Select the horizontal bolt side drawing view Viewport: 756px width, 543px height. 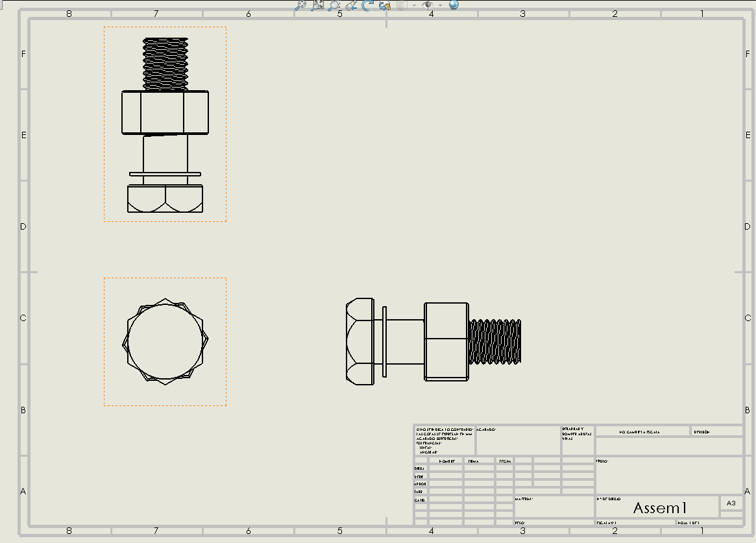[433, 342]
